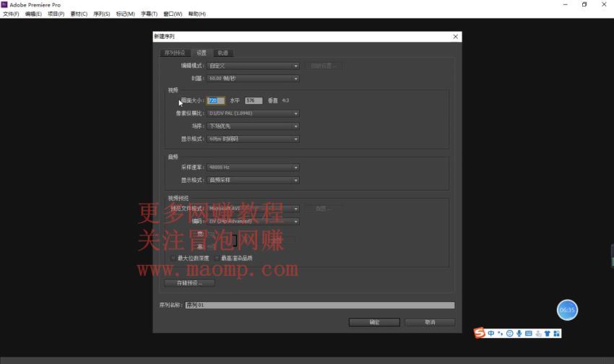This screenshot has width=614, height=364.
Task: Open the 文件(F) menu
Action: click(11, 14)
